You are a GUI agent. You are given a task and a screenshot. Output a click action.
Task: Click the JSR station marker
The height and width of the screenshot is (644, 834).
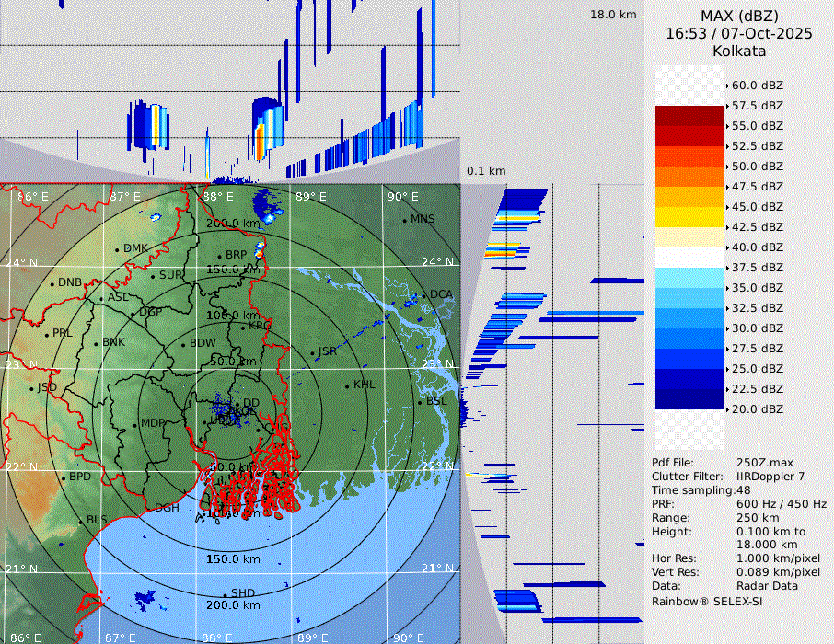click(x=311, y=353)
